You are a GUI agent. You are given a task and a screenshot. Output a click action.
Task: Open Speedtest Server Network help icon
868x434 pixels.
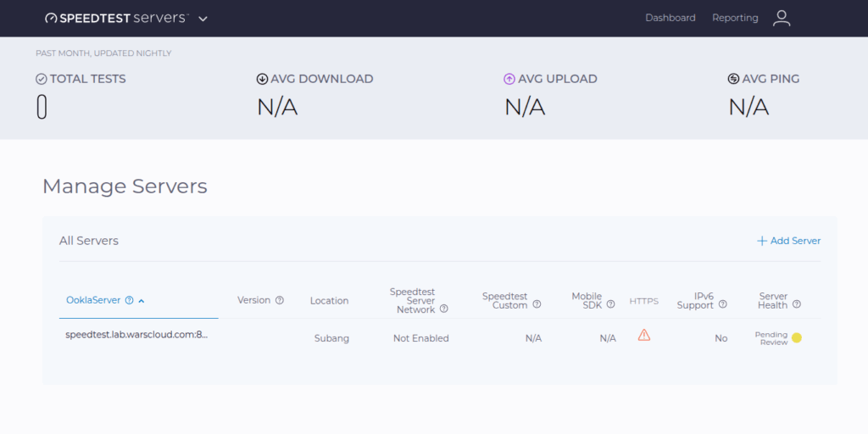coord(444,309)
